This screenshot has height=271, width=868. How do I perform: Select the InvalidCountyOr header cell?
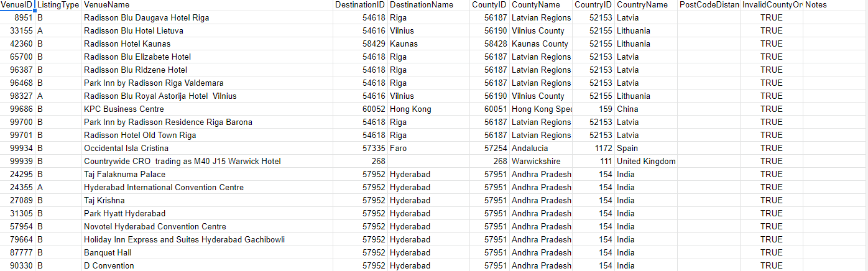coord(772,5)
